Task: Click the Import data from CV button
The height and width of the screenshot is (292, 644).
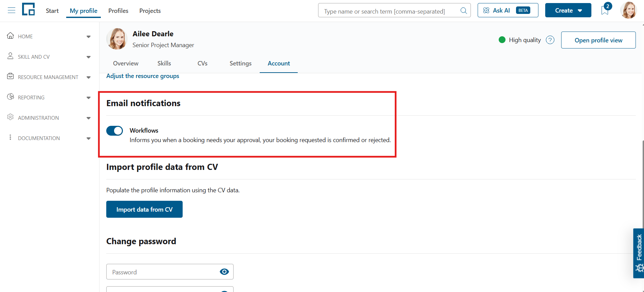Action: point(144,209)
